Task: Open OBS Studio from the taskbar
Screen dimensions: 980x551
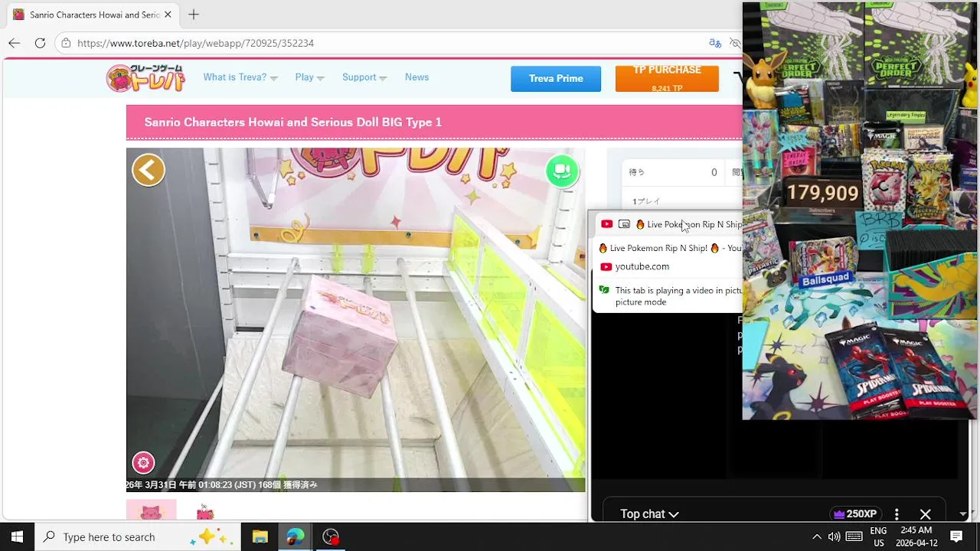Action: tap(331, 536)
